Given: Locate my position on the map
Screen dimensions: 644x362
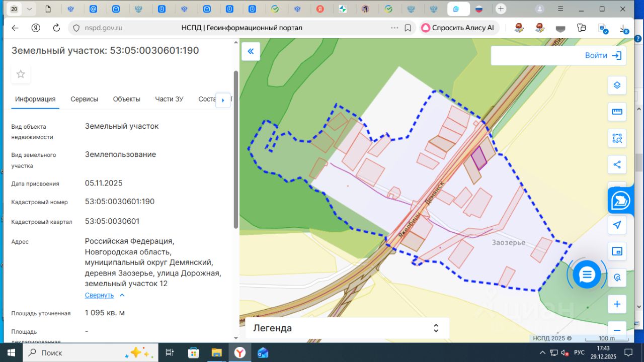Looking at the screenshot, I should (x=617, y=225).
